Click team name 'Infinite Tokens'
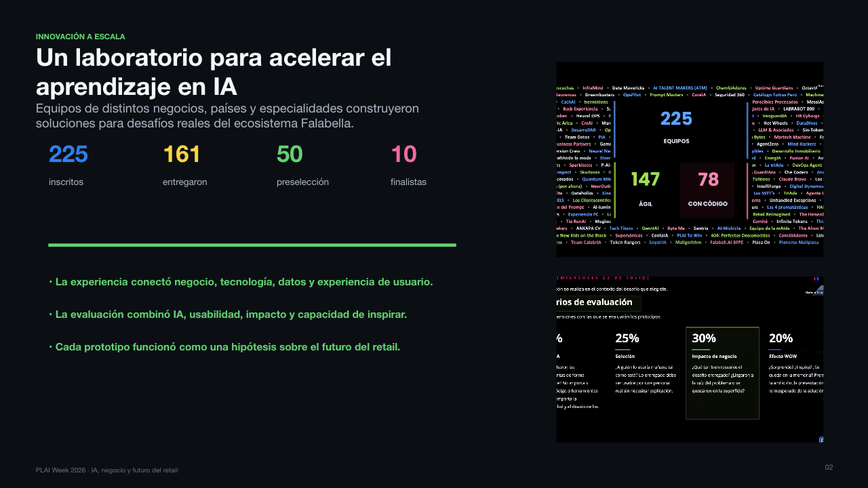 click(x=791, y=221)
